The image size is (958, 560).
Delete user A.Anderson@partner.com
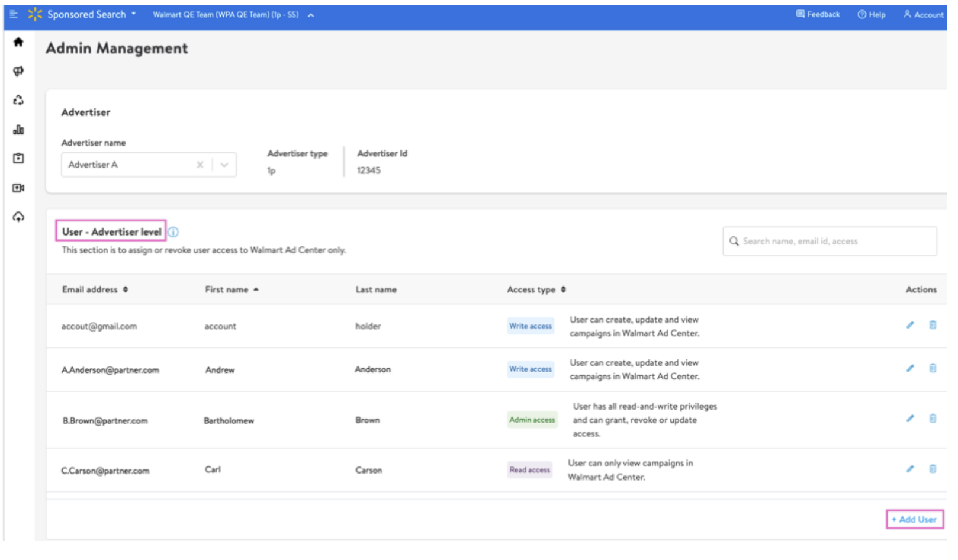(933, 368)
